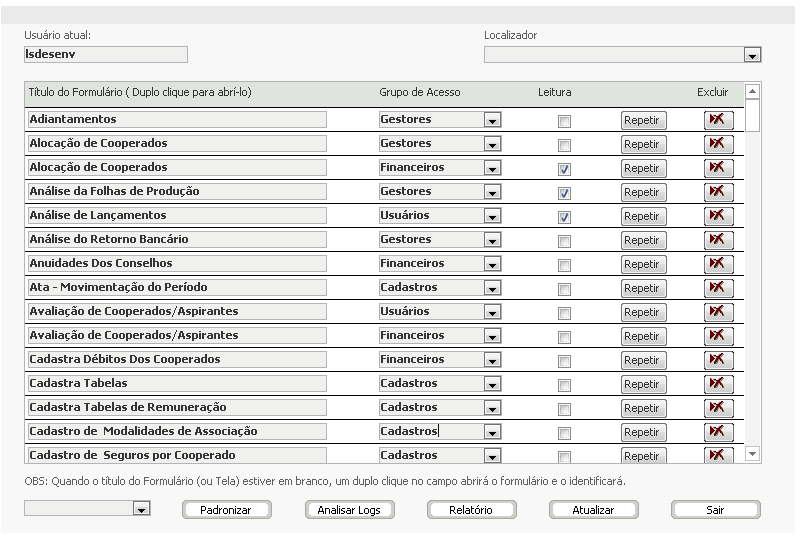The height and width of the screenshot is (540, 801).
Task: Click Excluir icon for Análise do Retorno Bancário
Action: pyautogui.click(x=718, y=240)
